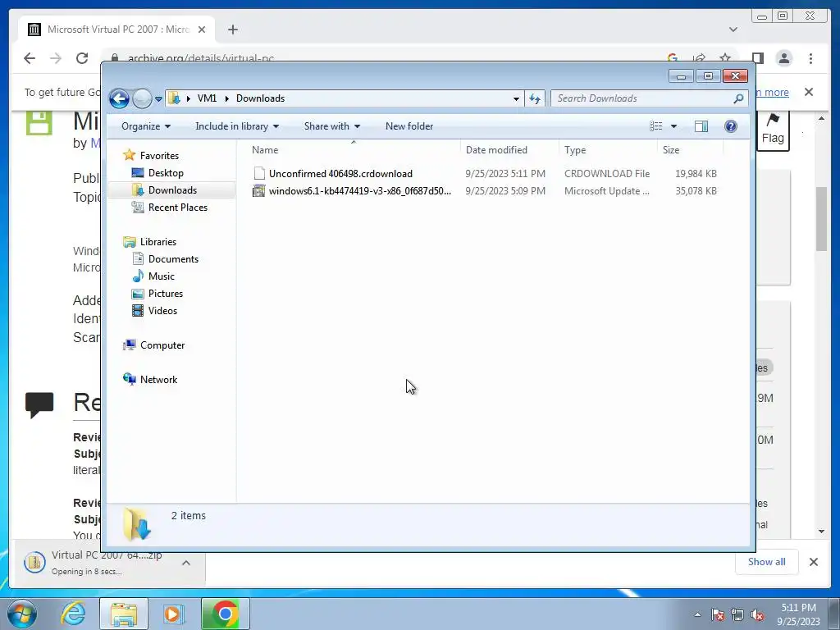Click the Chrome taskbar icon
Image resolution: width=840 pixels, height=630 pixels.
[x=226, y=614]
